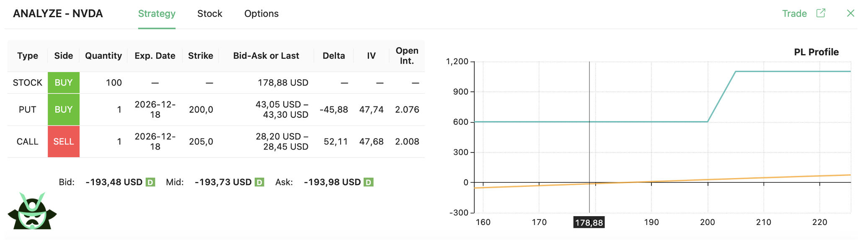Select the PUT expiration date 2026-12-18

(x=155, y=109)
